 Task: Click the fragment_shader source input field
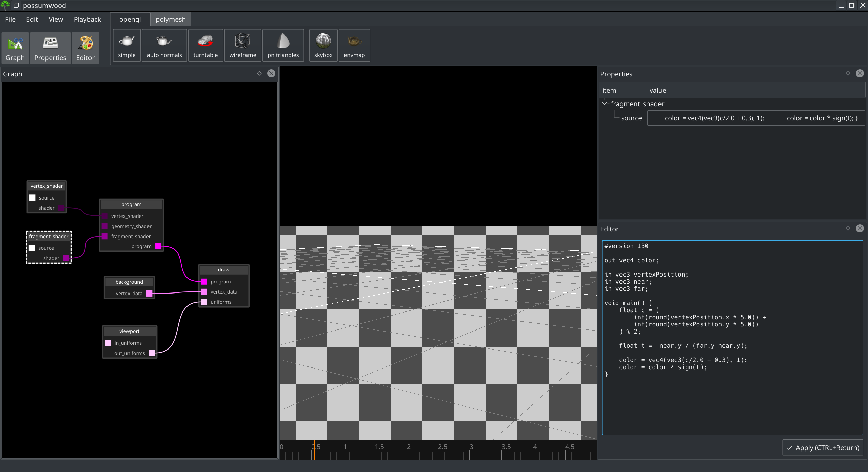[x=755, y=118]
